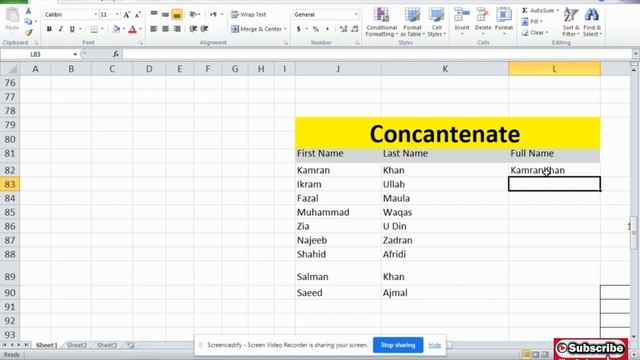The image size is (640, 360).
Task: Click Merge & Center
Action: [x=256, y=29]
